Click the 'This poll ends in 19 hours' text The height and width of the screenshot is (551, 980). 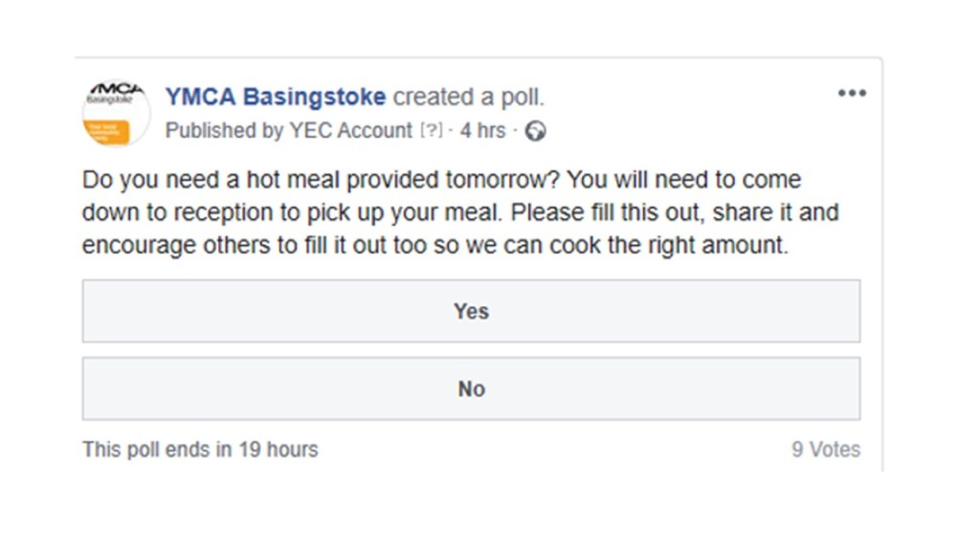pyautogui.click(x=200, y=450)
